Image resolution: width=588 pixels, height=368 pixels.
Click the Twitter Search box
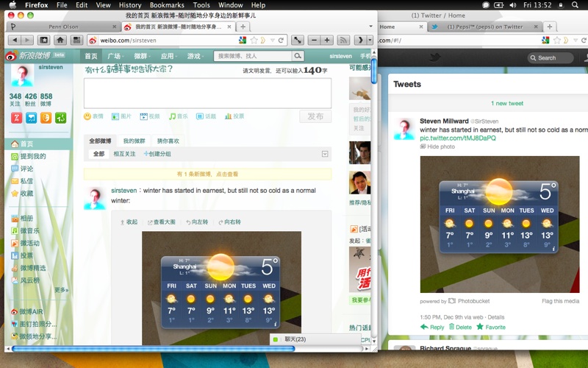551,58
